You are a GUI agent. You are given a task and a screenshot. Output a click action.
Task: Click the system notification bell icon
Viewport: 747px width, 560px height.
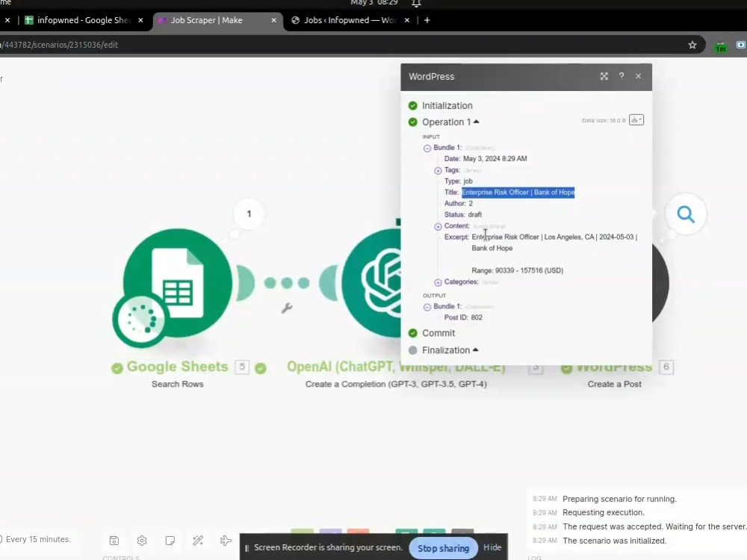click(x=416, y=4)
